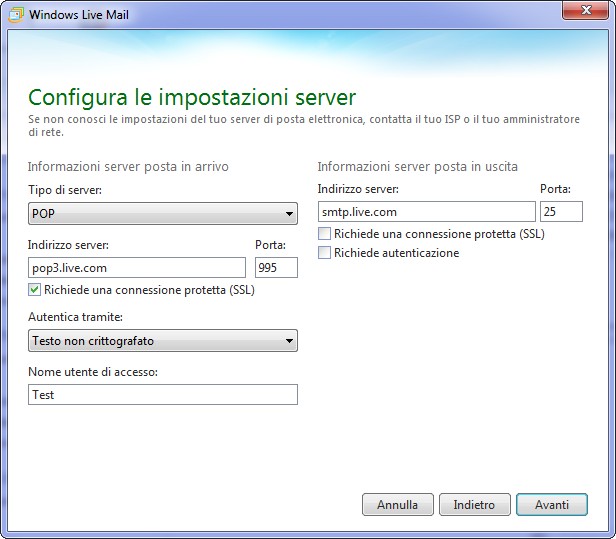The image size is (616, 539).
Task: Enable outgoing SSL secure connection checkbox
Action: pos(324,234)
